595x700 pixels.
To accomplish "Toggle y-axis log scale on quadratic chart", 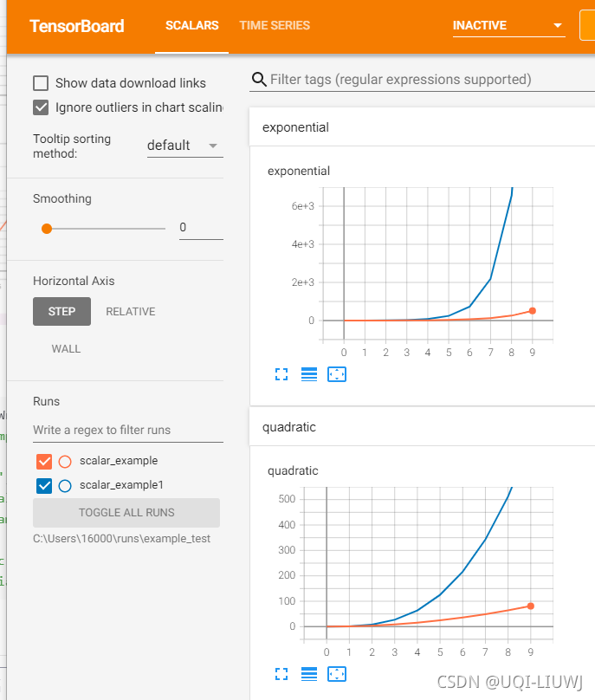I will point(309,674).
